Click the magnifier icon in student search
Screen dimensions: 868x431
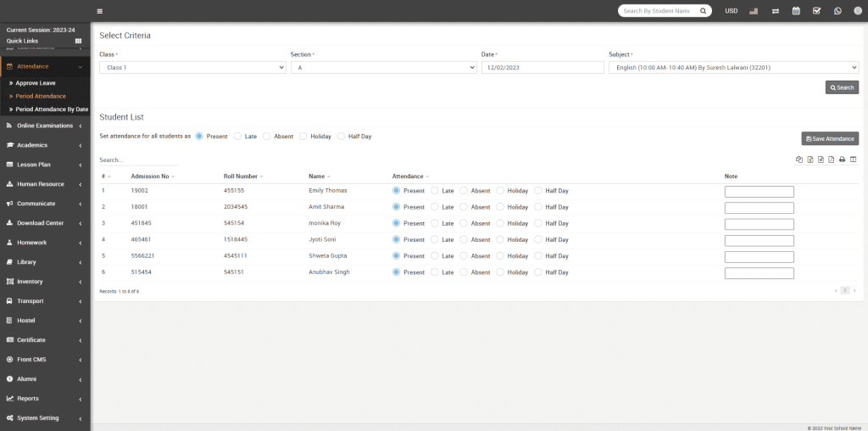click(x=703, y=11)
